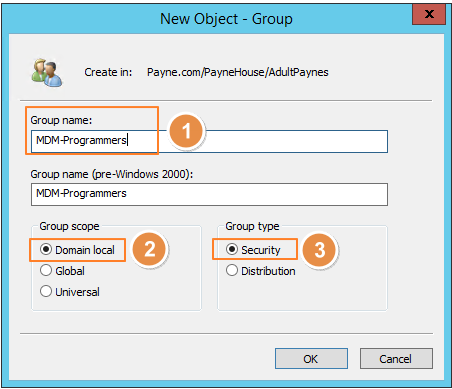Click the 'Group name (pre-Windows 2000):' label

pos(112,174)
